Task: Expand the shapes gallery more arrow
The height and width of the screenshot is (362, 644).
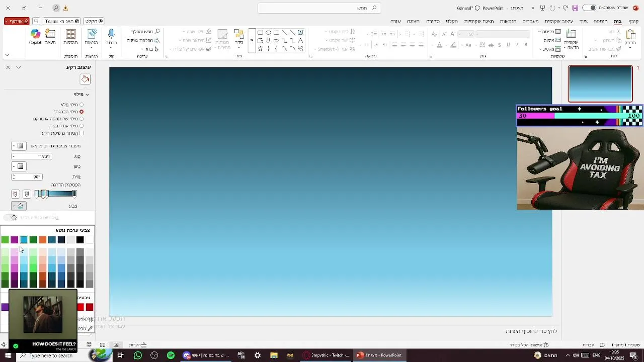Action: pyautogui.click(x=252, y=40)
